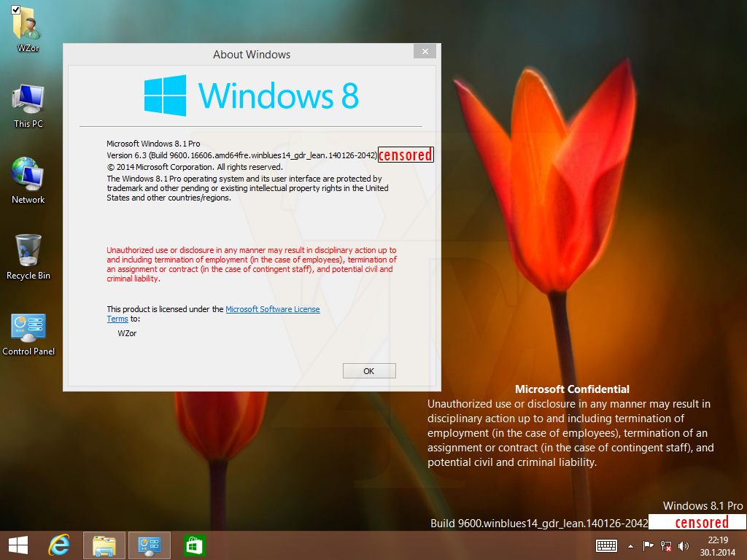
Task: Open Windows Store from taskbar
Action: pyautogui.click(x=194, y=545)
